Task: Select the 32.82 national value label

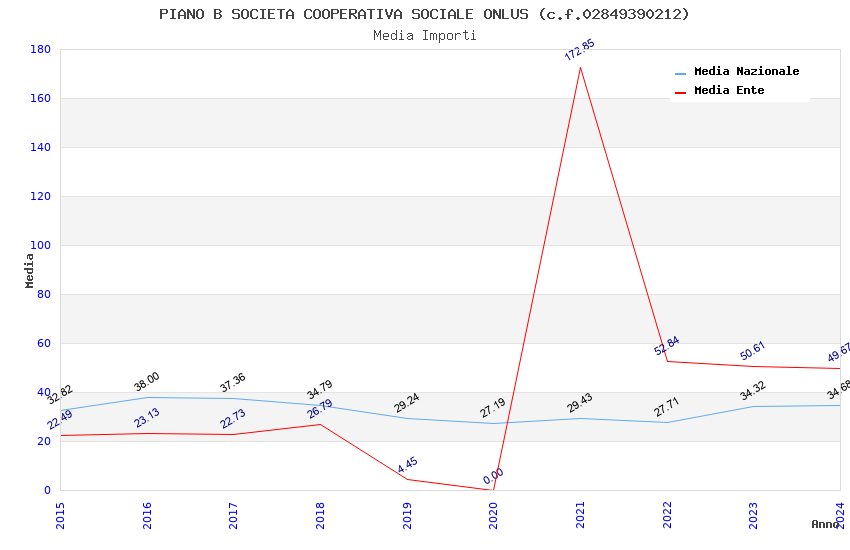Action: pyautogui.click(x=60, y=394)
